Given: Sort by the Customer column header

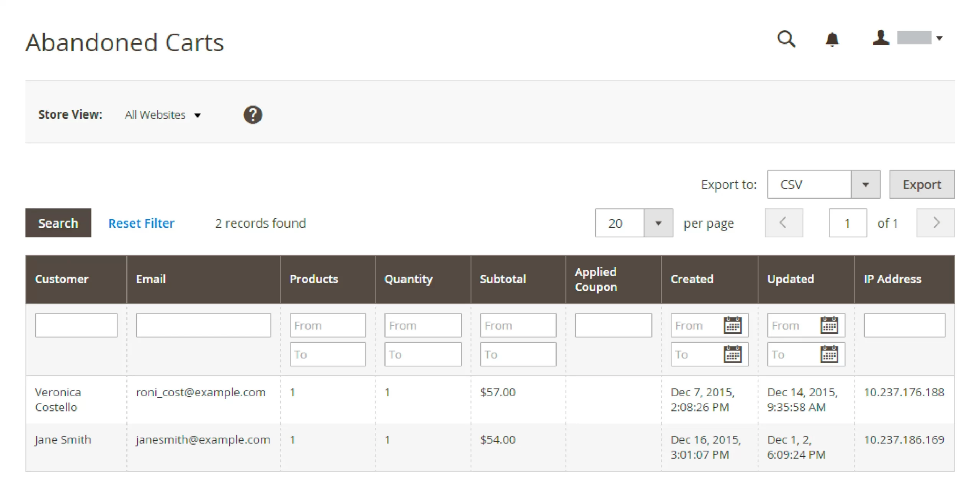Looking at the screenshot, I should point(62,279).
